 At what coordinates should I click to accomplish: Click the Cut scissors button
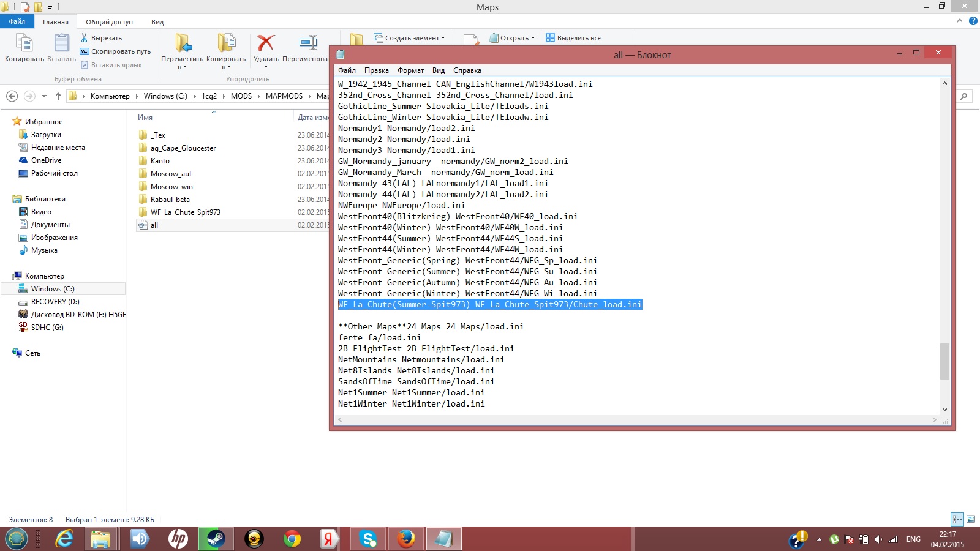85,38
